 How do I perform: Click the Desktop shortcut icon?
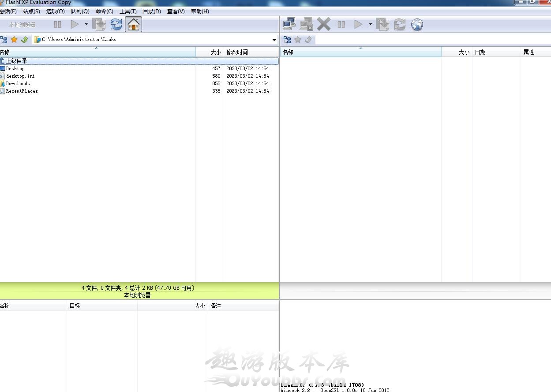2,68
